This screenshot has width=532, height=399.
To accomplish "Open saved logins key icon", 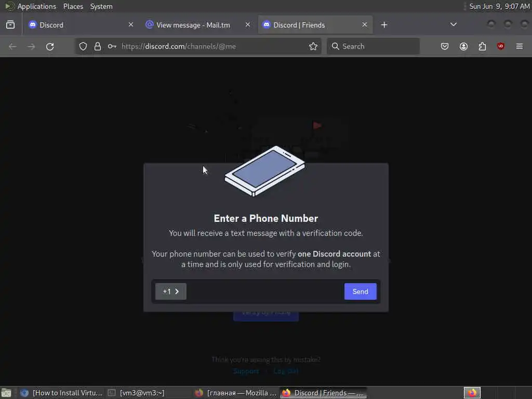I will pyautogui.click(x=112, y=46).
